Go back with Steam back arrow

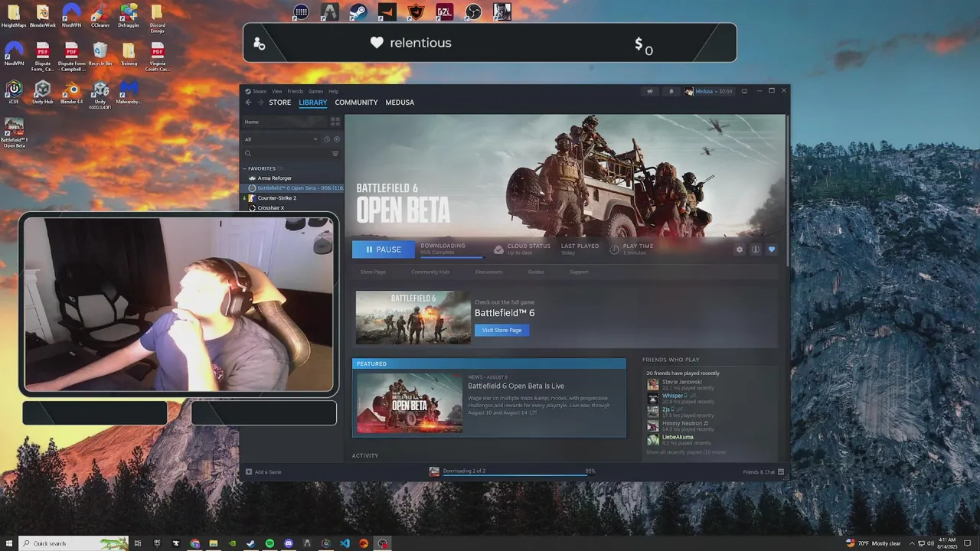[248, 103]
